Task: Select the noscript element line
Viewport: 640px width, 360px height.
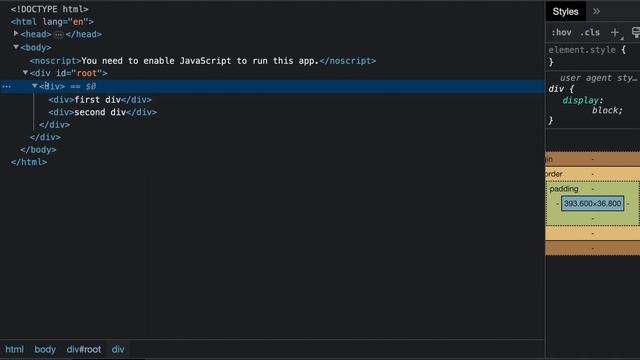Action: pos(202,61)
